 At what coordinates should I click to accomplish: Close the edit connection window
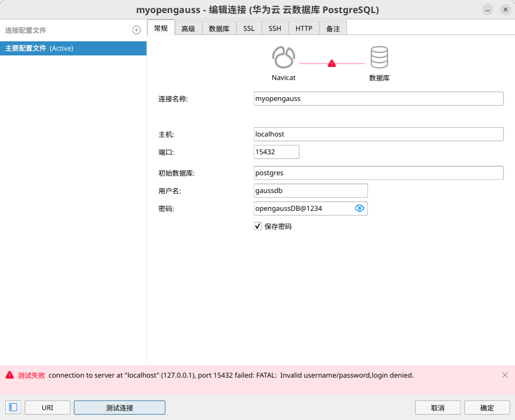(506, 9)
